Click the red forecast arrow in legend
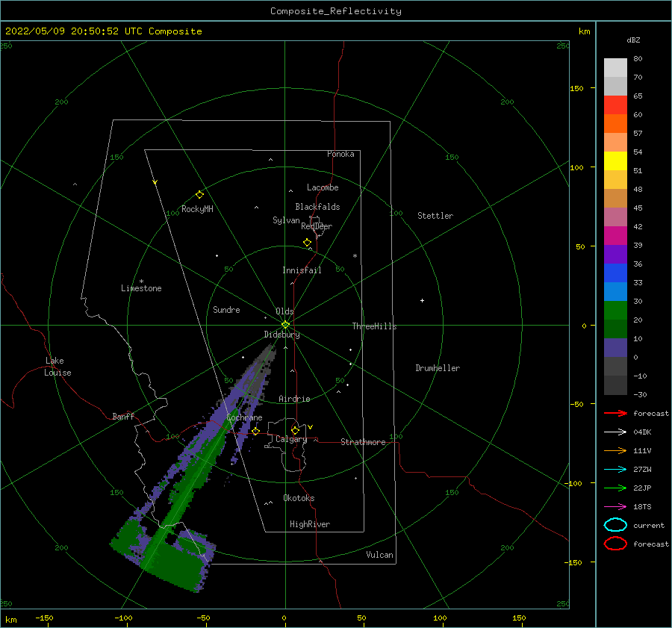Image resolution: width=672 pixels, height=628 pixels. (615, 413)
